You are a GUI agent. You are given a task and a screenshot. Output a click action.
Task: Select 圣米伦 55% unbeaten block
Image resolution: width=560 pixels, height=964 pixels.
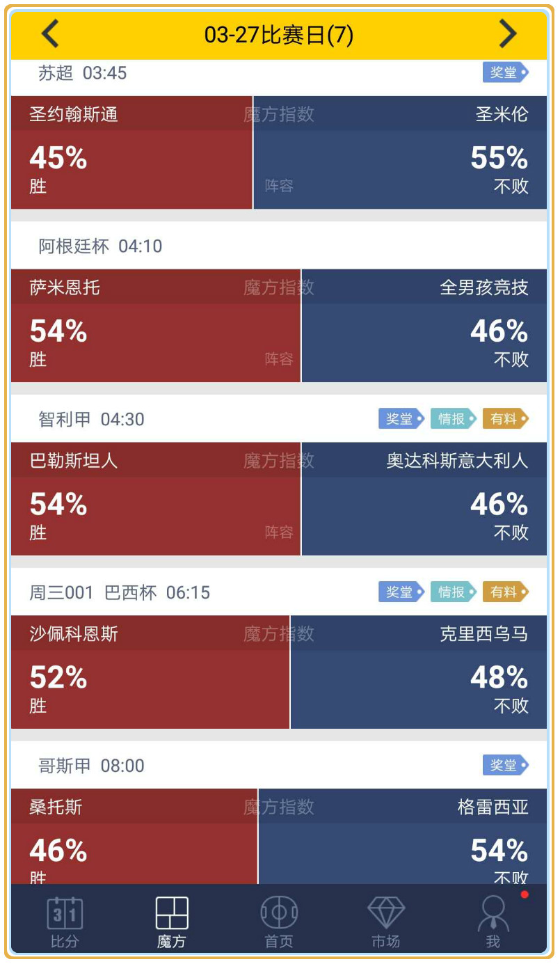pos(417,164)
